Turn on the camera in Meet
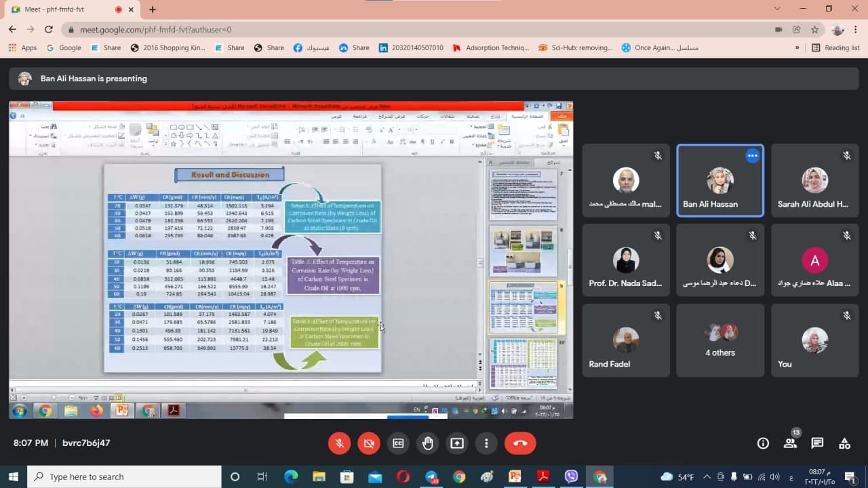The width and height of the screenshot is (868, 488). point(369,443)
